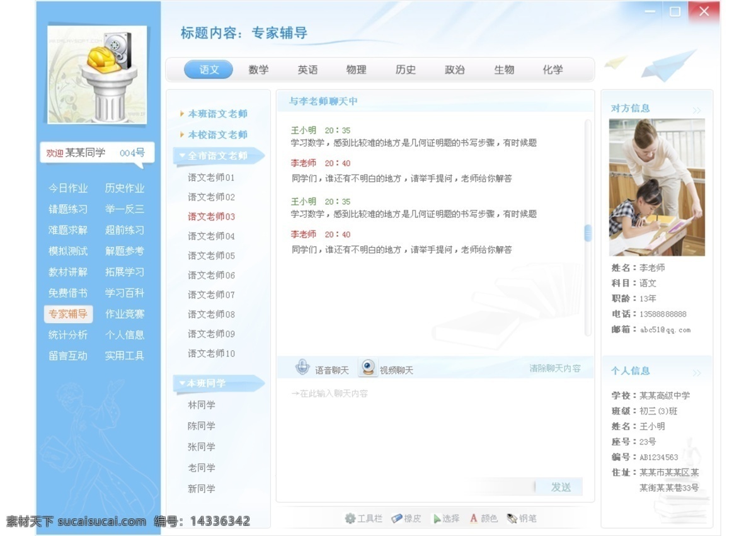Switch to the 化学 tab
Viewport: 756px width, 536px height.
click(x=553, y=70)
